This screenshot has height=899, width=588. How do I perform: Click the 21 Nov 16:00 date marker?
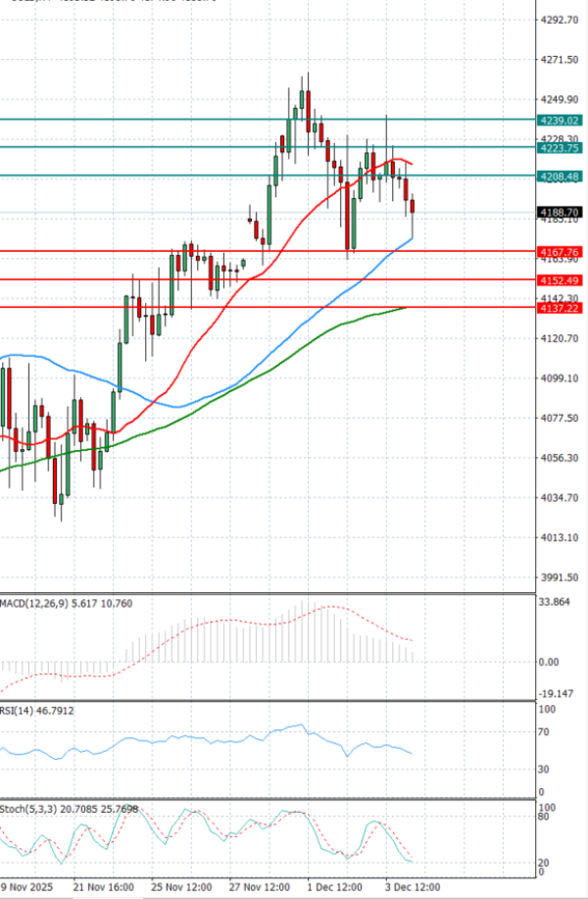(x=105, y=885)
